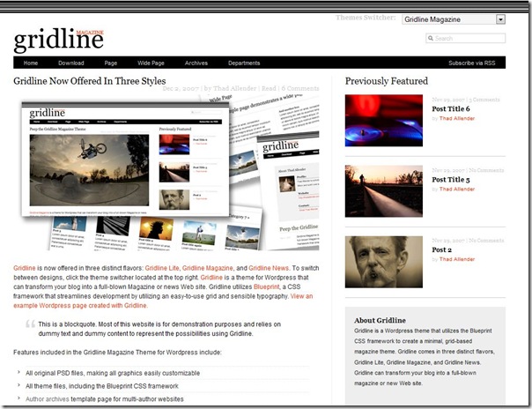Click the Gridline Lite link
This screenshot has height=409, width=532.
162,268
